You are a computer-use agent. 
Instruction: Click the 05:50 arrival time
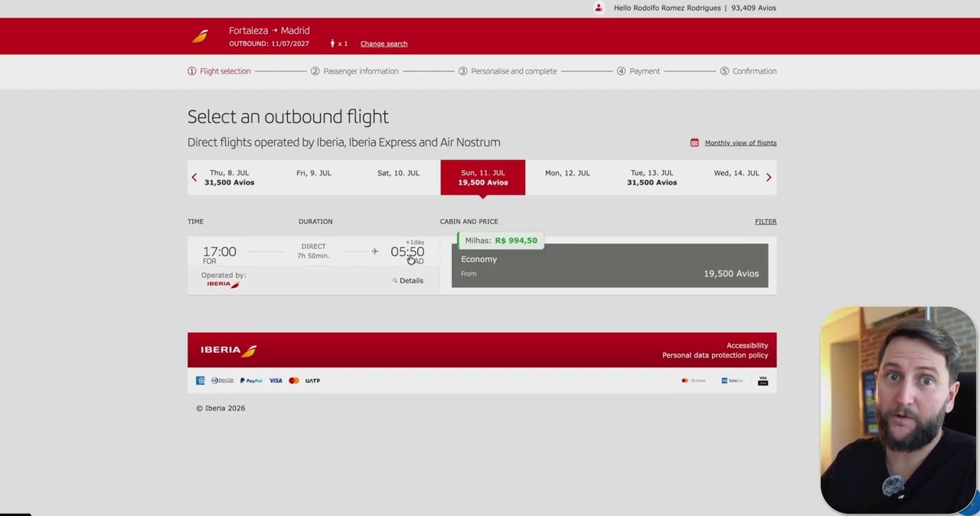tap(407, 251)
